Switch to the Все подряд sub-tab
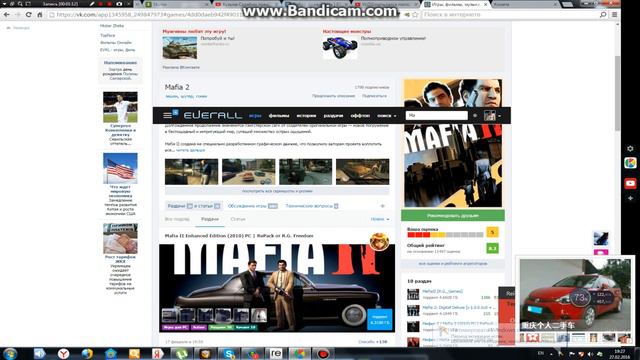The width and height of the screenshot is (640, 360). [177, 219]
